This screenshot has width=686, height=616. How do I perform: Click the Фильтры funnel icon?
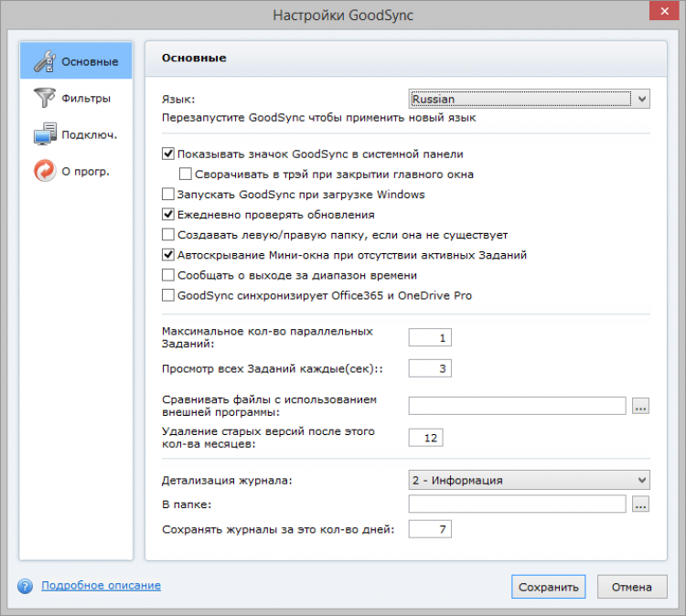click(45, 98)
